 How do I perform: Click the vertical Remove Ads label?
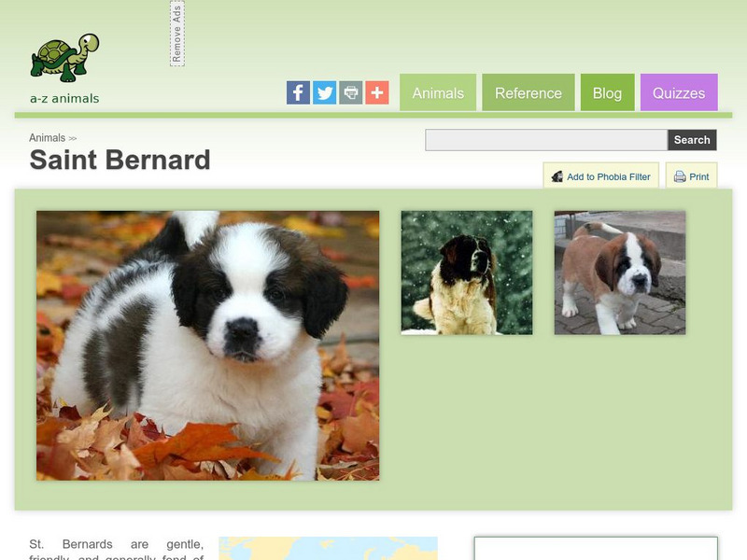(177, 34)
